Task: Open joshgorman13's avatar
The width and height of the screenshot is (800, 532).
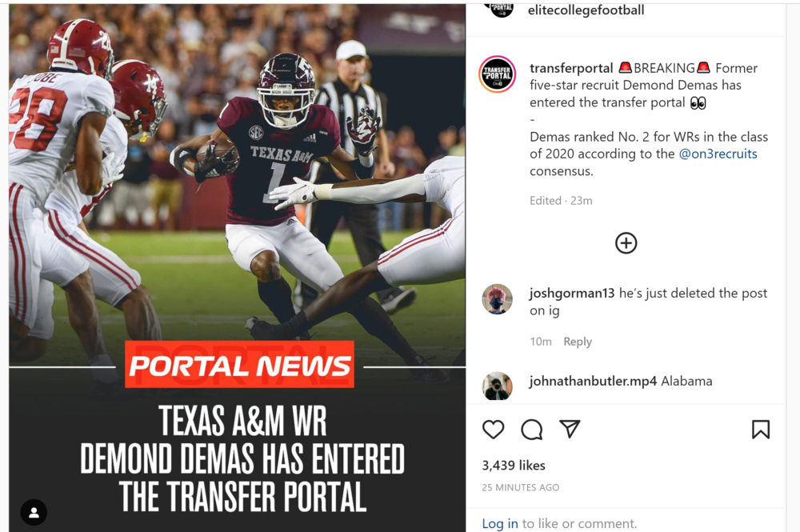Action: coord(497,299)
